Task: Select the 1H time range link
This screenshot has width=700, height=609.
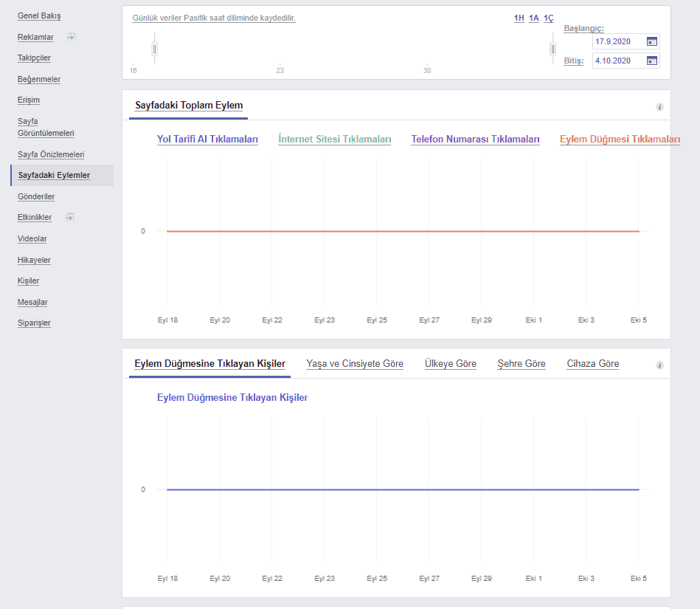Action: [x=518, y=18]
